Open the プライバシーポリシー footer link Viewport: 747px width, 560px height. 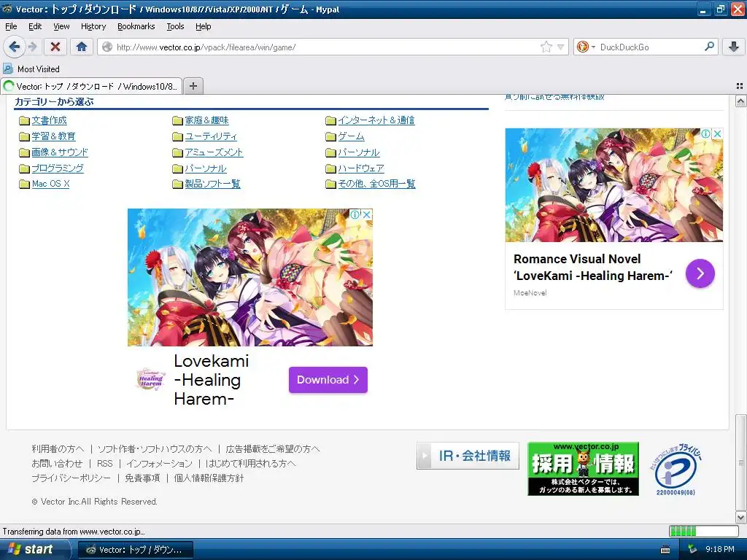click(x=71, y=478)
